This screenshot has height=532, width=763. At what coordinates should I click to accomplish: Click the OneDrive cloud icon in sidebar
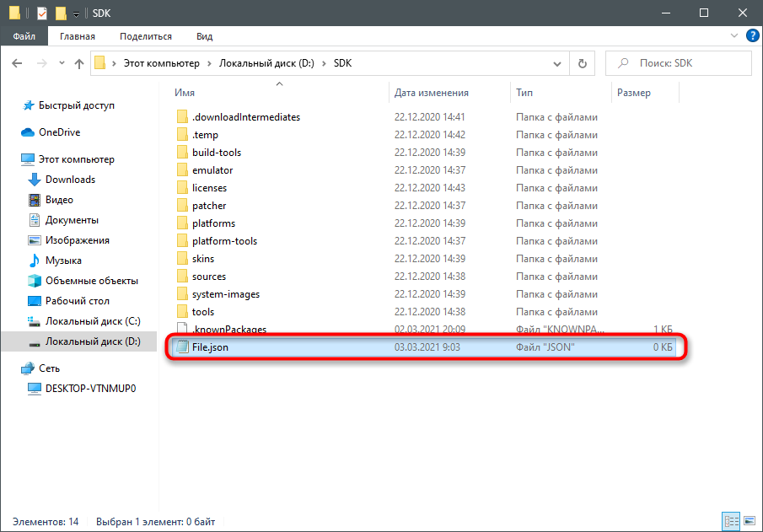27,132
